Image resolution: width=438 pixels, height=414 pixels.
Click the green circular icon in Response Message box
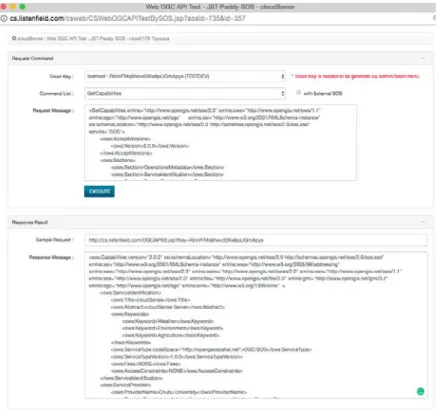pyautogui.click(x=421, y=391)
